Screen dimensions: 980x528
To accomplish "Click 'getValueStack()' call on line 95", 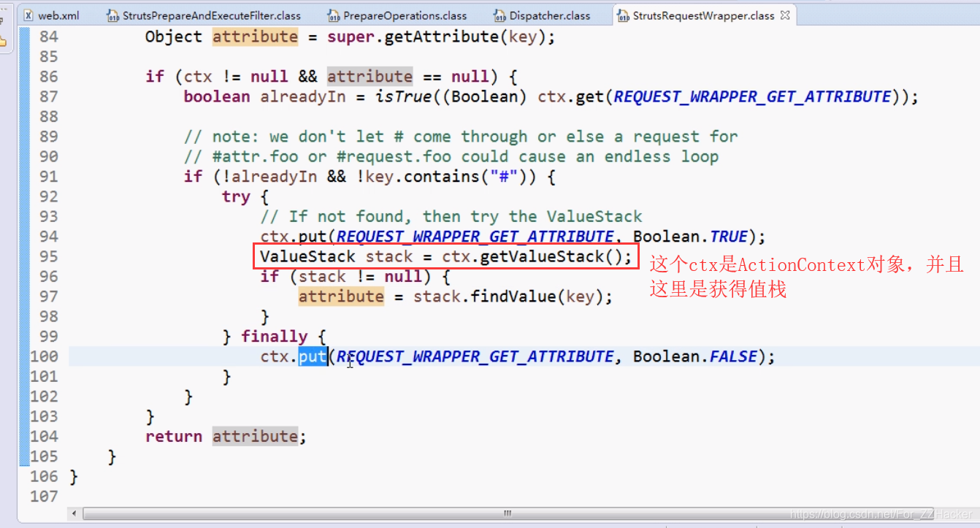I will tap(551, 256).
